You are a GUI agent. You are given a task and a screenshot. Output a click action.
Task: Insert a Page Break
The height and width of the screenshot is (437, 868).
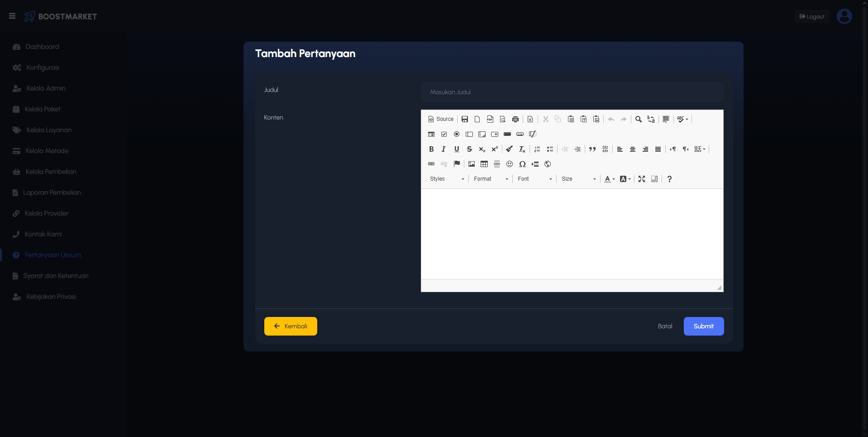point(535,164)
